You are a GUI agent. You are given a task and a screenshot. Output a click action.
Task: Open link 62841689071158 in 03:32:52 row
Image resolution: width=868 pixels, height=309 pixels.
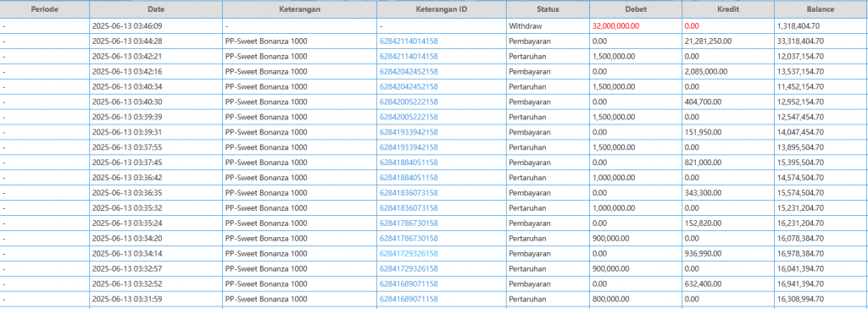(x=409, y=284)
